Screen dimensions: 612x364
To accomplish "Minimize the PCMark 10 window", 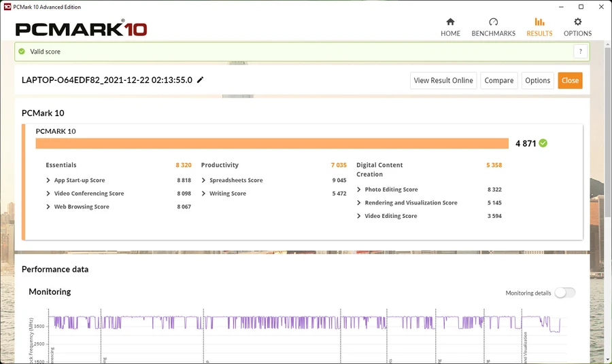I will [x=561, y=7].
